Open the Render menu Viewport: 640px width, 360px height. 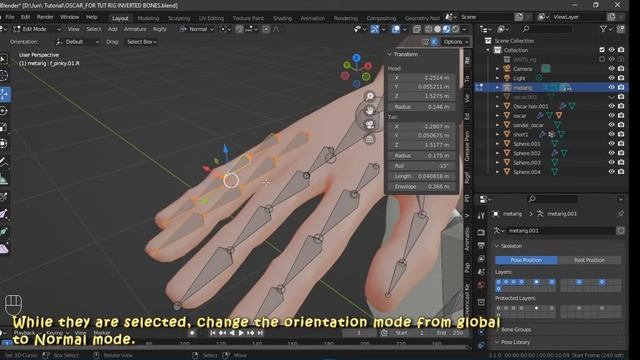coord(45,17)
